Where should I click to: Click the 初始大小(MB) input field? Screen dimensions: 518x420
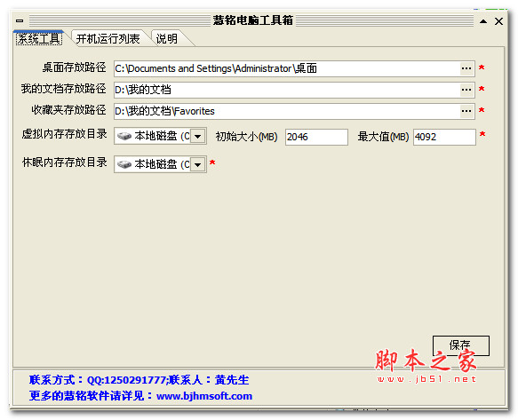[316, 137]
